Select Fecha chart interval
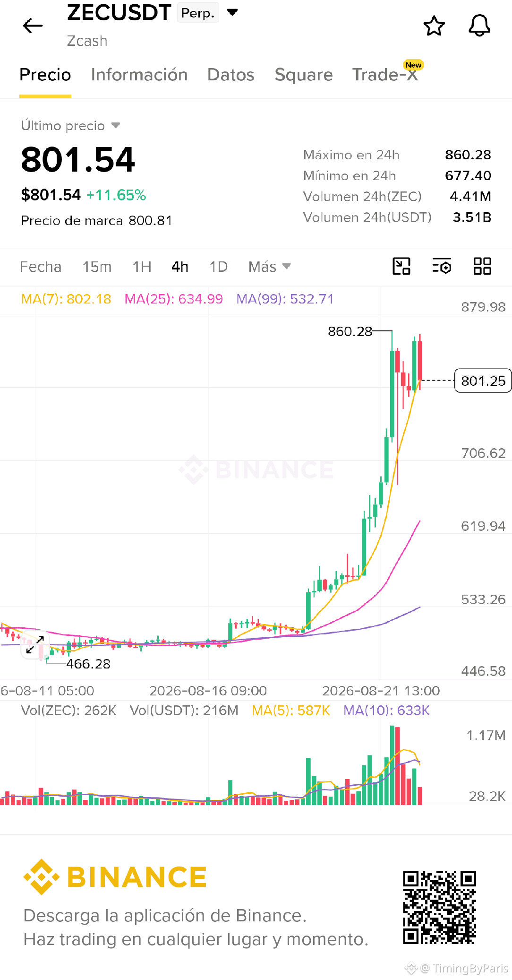 click(41, 267)
